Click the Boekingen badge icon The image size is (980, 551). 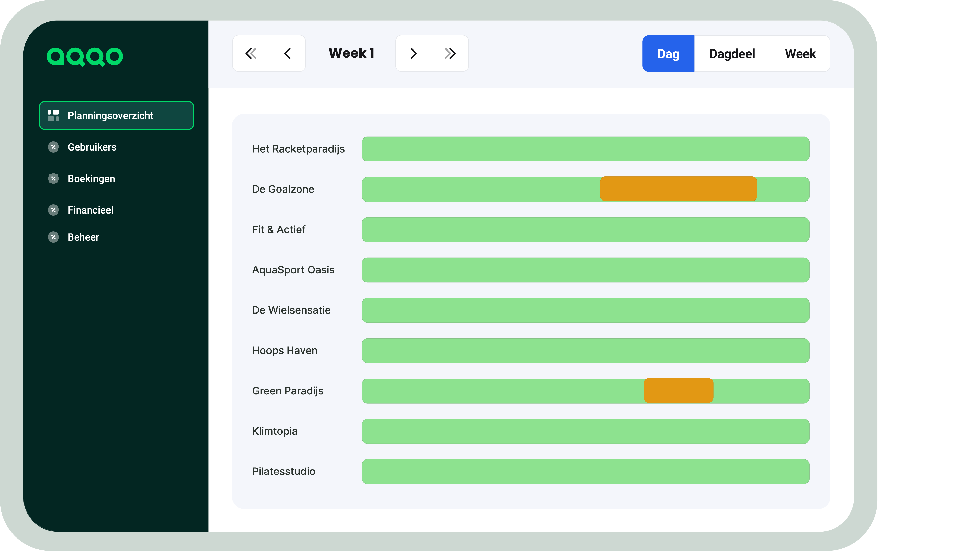tap(53, 178)
